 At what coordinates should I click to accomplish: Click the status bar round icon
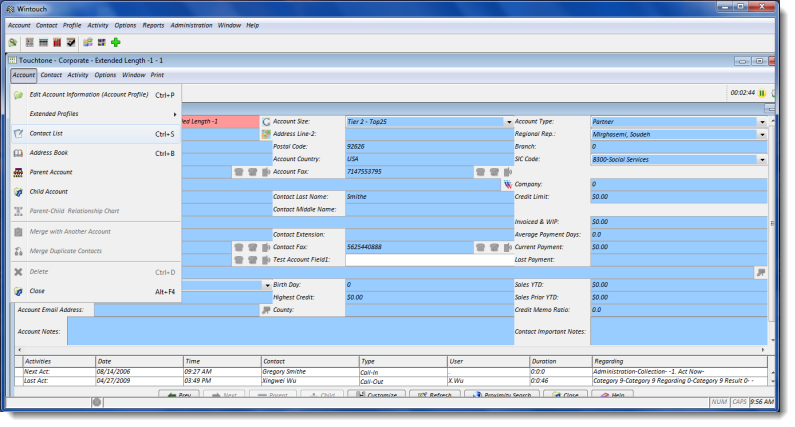coord(97,402)
